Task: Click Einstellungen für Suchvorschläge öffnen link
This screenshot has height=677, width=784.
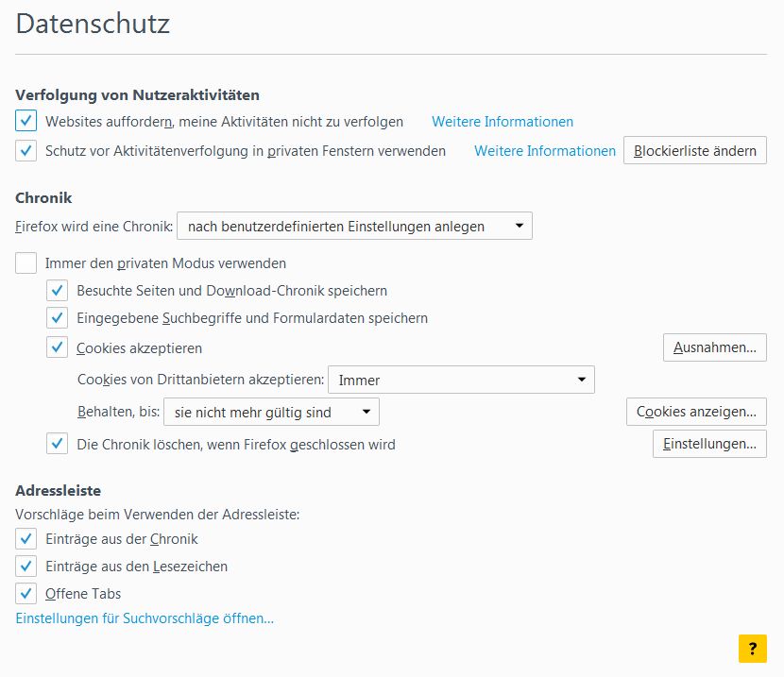Action: [x=145, y=619]
